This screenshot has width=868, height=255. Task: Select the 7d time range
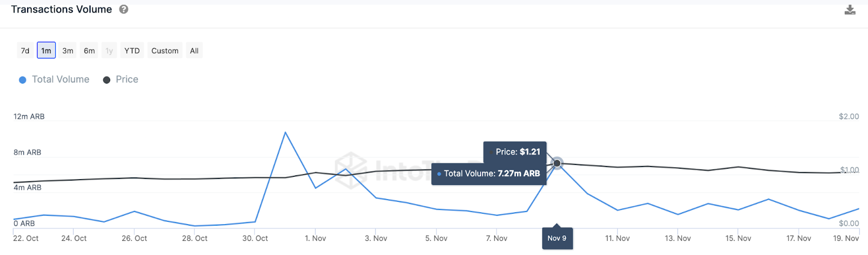pos(25,50)
